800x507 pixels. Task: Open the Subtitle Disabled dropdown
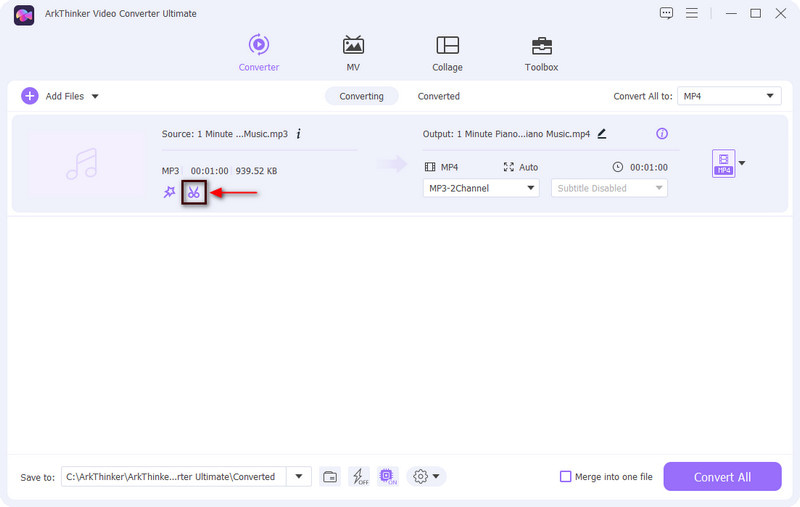point(609,188)
